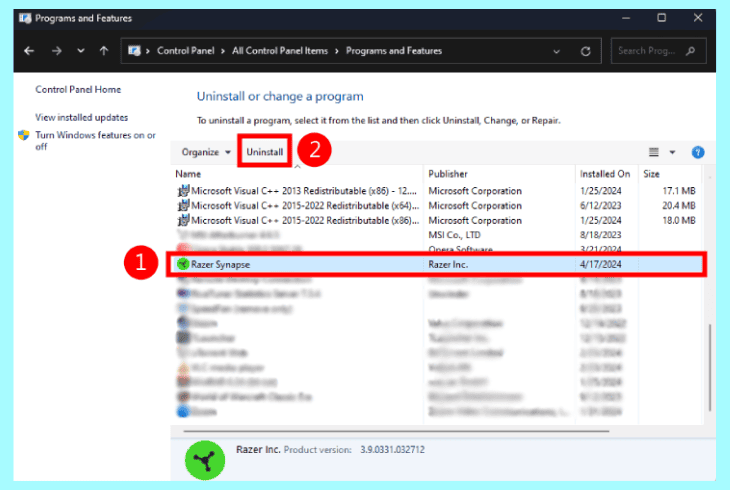The width and height of the screenshot is (730, 490).
Task: Select Visual C++ 2015-2022 Redistributable (x64) row
Action: click(436, 206)
